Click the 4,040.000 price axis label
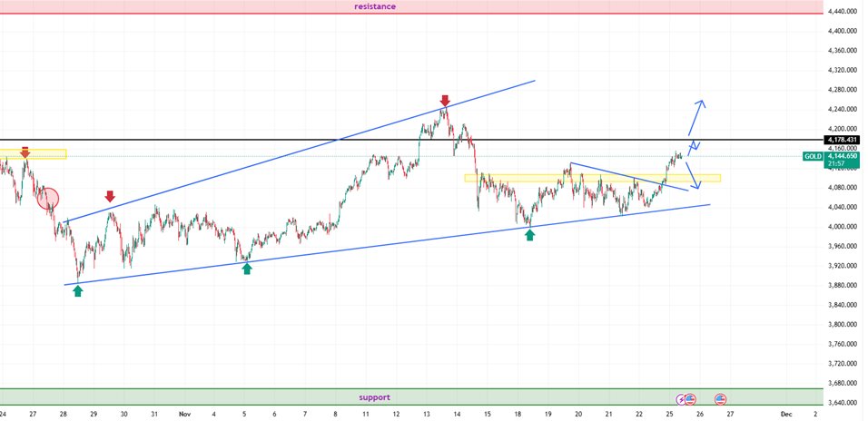 coord(844,207)
